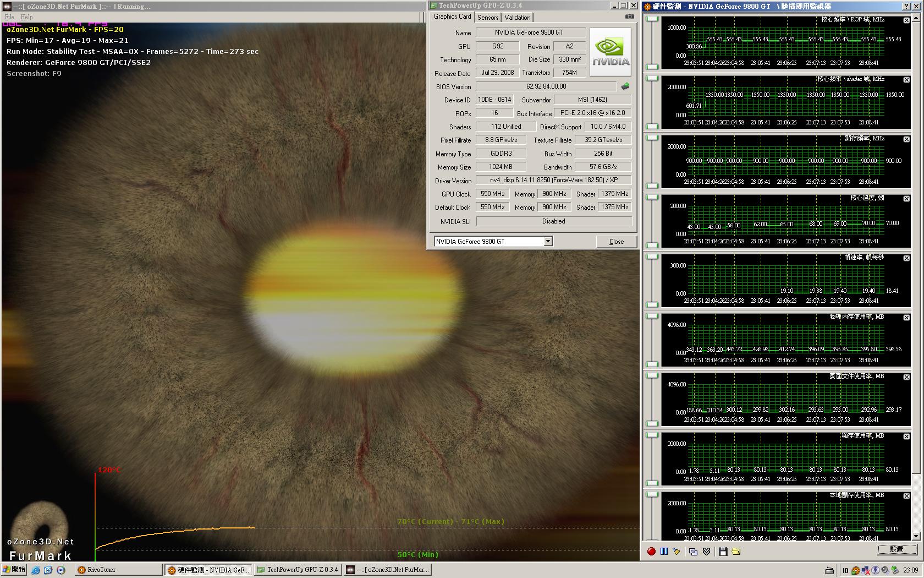The image size is (924, 578).
Task: Click the Memory Size 1024 MB value
Action: click(x=501, y=167)
